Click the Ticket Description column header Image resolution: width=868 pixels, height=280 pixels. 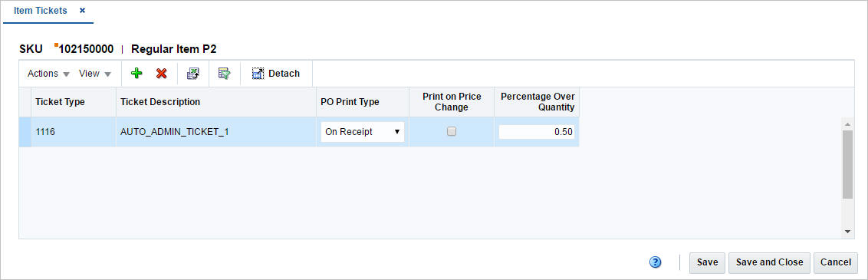click(216, 102)
